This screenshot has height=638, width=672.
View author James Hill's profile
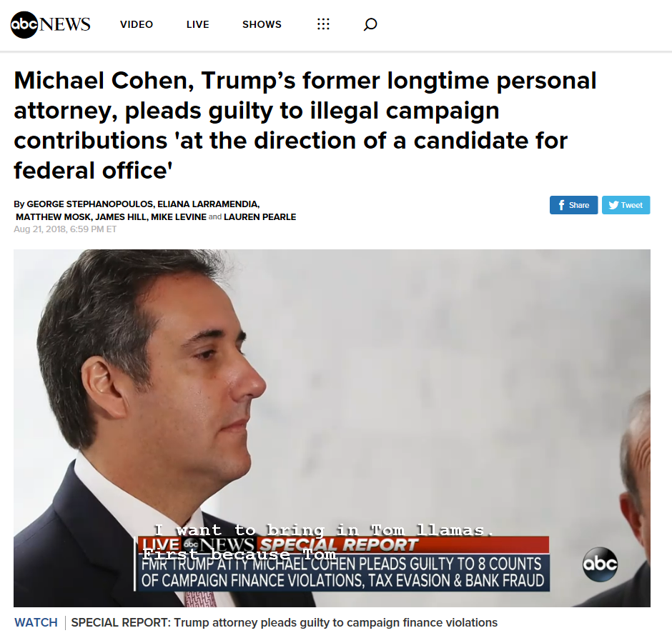[x=121, y=217]
